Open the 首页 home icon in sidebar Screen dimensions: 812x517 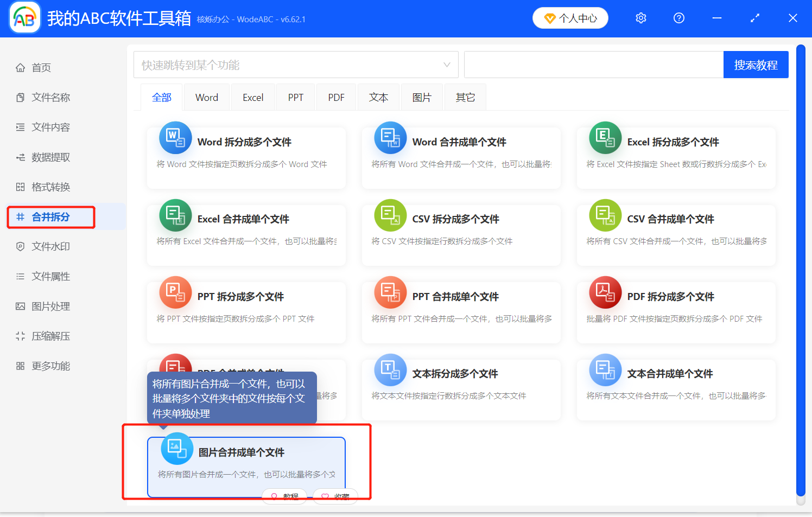tap(20, 67)
